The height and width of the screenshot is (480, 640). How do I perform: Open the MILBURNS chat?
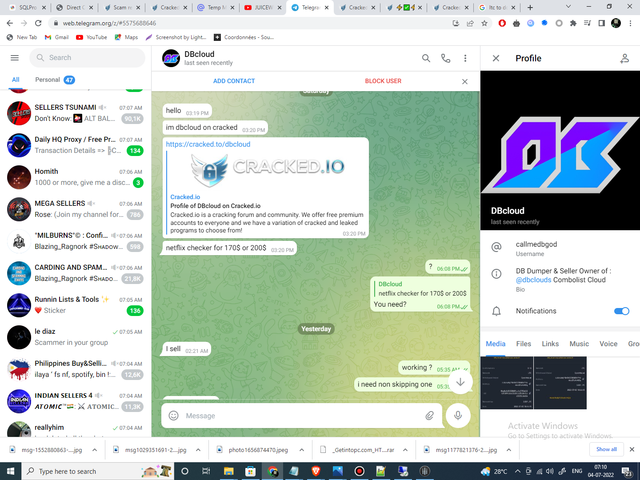76,241
